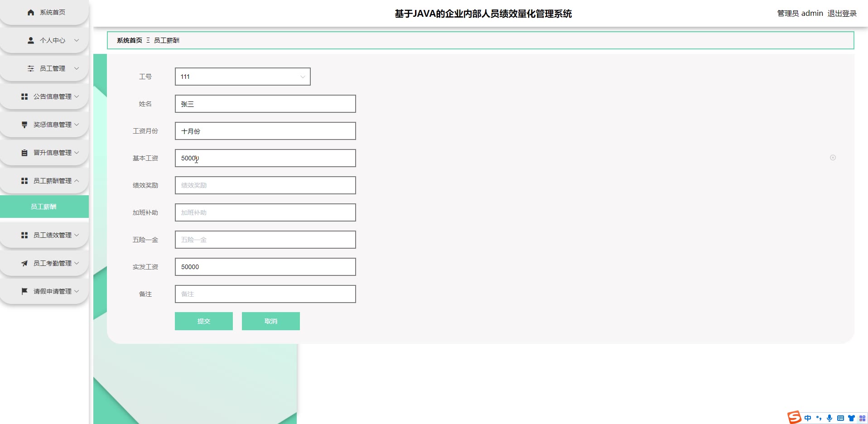The image size is (868, 424).
Task: Click the paper plane icon for 员工考勤管理
Action: (x=24, y=263)
